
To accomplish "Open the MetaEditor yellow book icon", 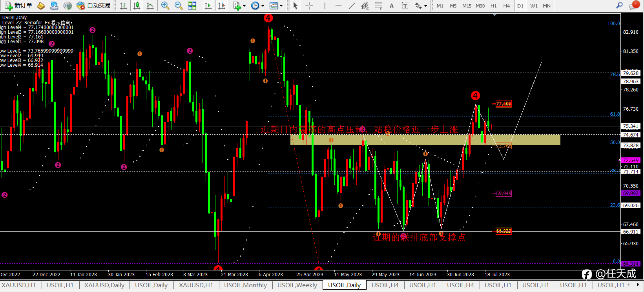I will coord(41,5).
